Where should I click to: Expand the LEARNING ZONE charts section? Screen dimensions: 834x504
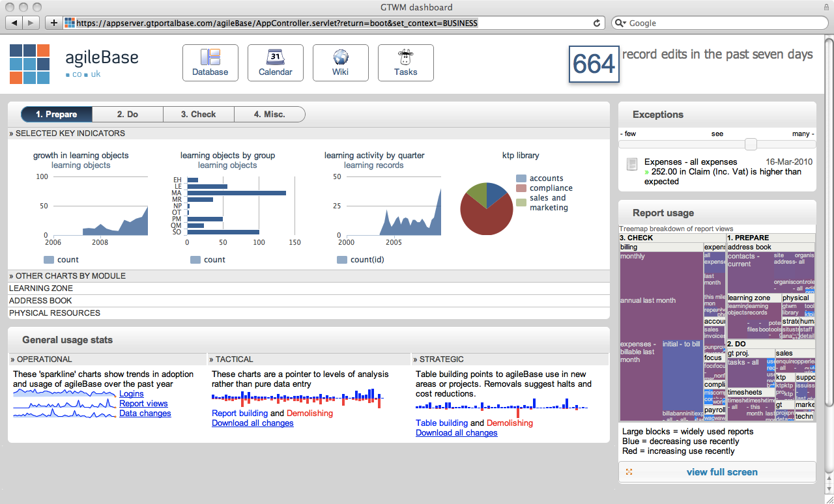pyautogui.click(x=41, y=288)
